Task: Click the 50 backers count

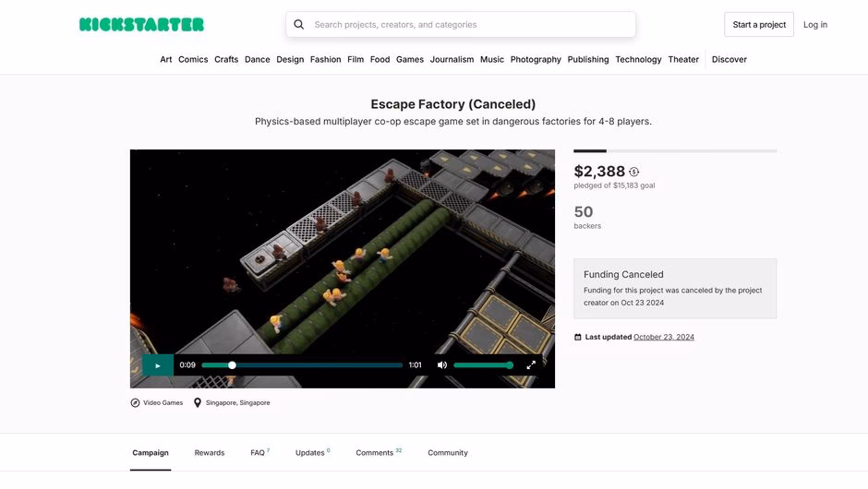Action: (584, 212)
